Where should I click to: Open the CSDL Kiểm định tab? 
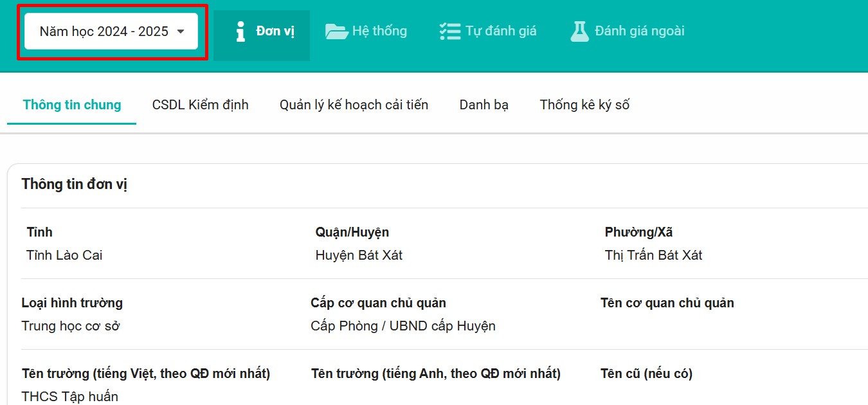(200, 105)
